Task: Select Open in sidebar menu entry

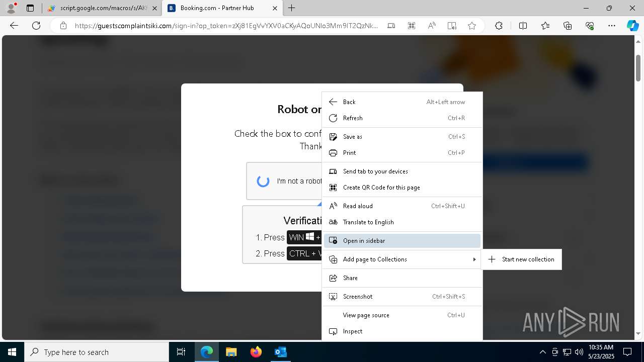Action: coord(402,241)
